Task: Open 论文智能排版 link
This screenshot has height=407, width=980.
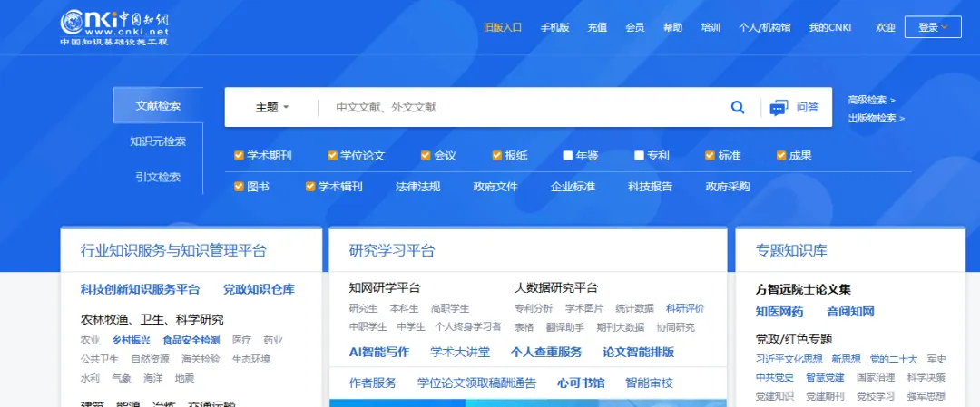Action: tap(639, 352)
